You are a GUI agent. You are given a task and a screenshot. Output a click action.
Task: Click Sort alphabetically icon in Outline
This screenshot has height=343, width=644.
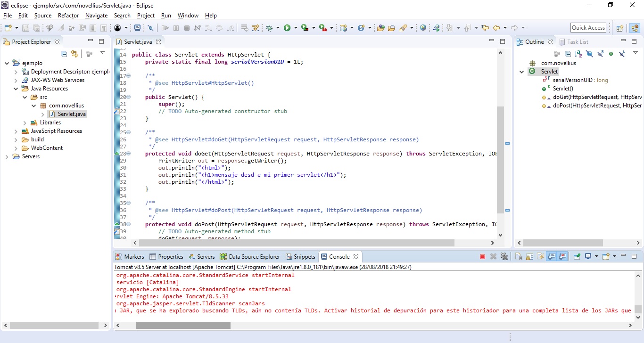coord(578,54)
